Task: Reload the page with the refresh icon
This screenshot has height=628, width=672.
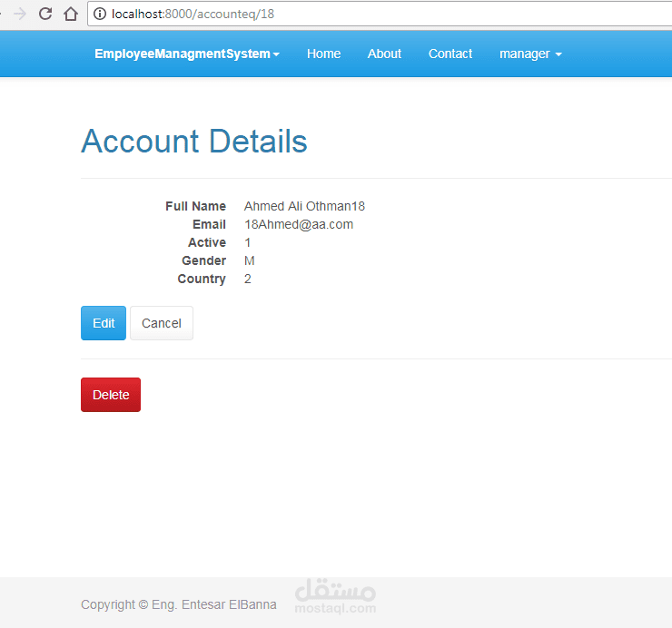Action: coord(45,14)
